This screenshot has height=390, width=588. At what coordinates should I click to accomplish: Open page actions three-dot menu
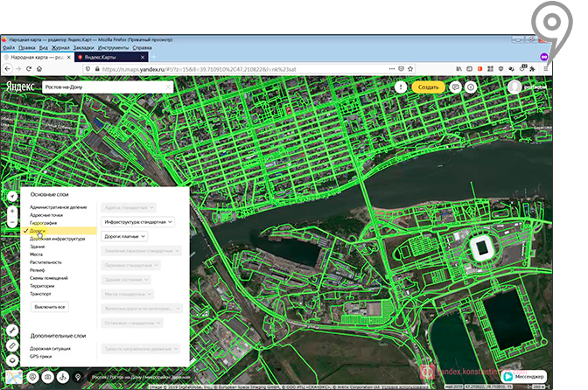click(392, 69)
